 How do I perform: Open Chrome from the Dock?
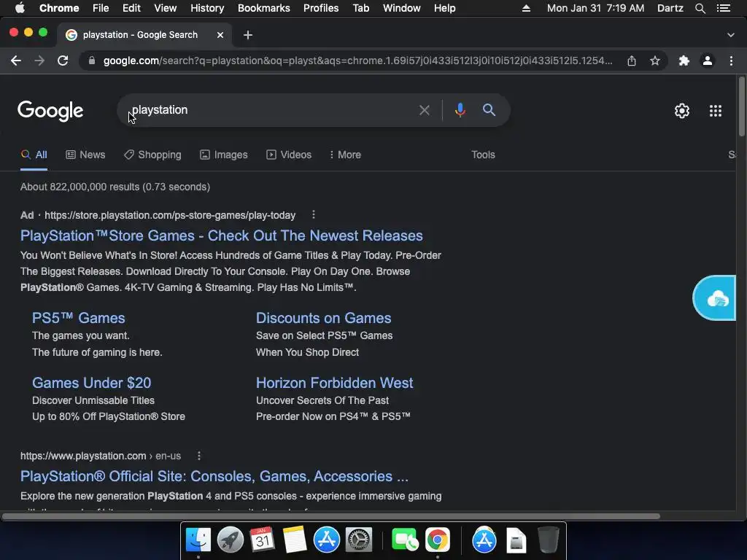438,540
